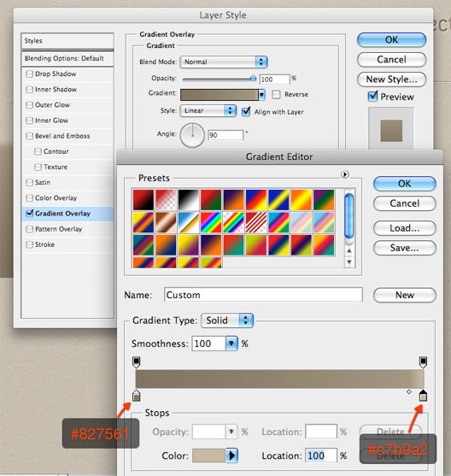The width and height of the screenshot is (451, 476).
Task: Click the Save... button
Action: click(x=405, y=248)
